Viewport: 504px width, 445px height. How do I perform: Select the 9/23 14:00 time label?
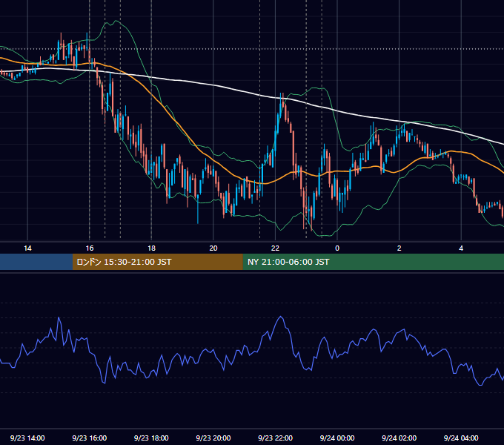click(x=27, y=438)
